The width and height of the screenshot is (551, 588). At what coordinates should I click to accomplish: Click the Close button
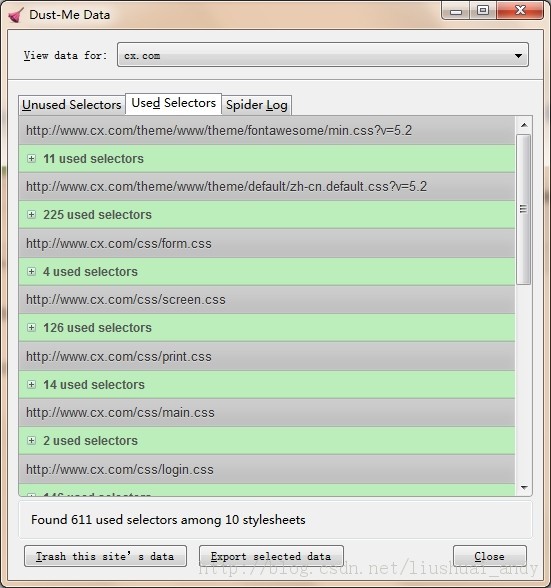click(489, 556)
